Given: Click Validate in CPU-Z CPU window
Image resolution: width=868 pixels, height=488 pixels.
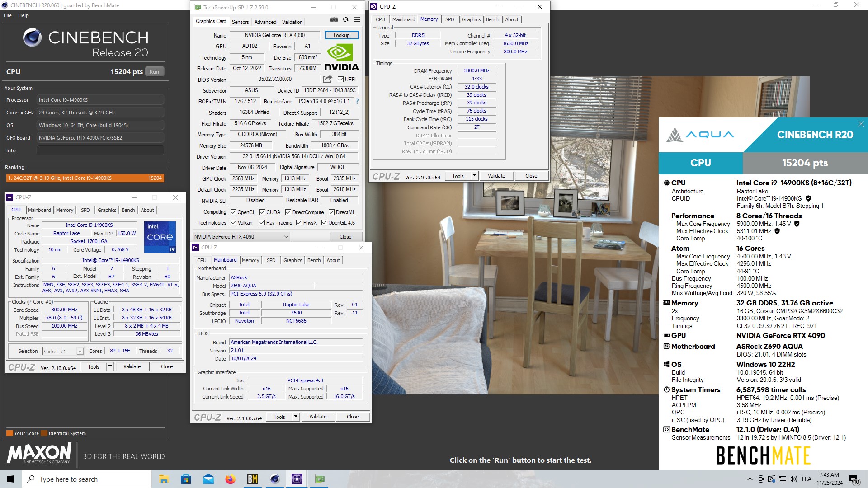Looking at the screenshot, I should (132, 366).
